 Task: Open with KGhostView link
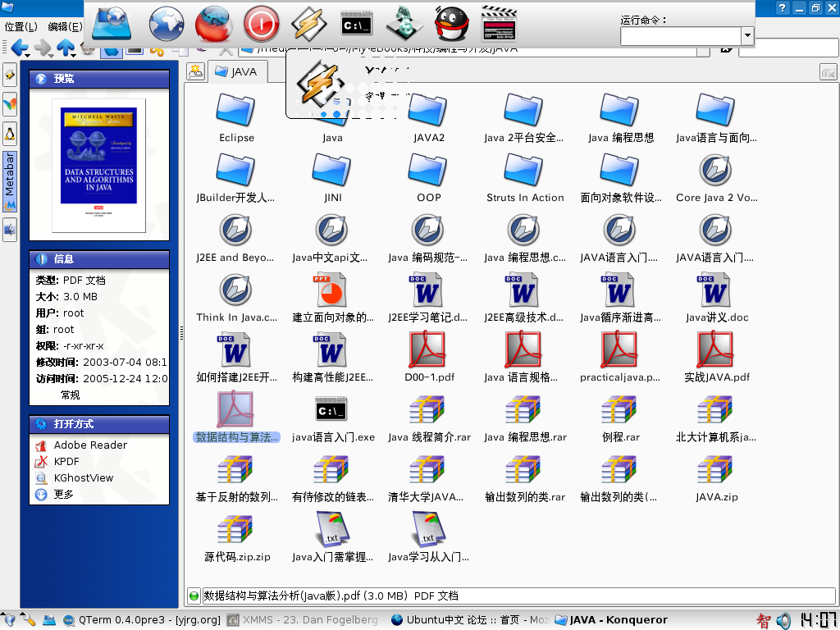point(84,478)
